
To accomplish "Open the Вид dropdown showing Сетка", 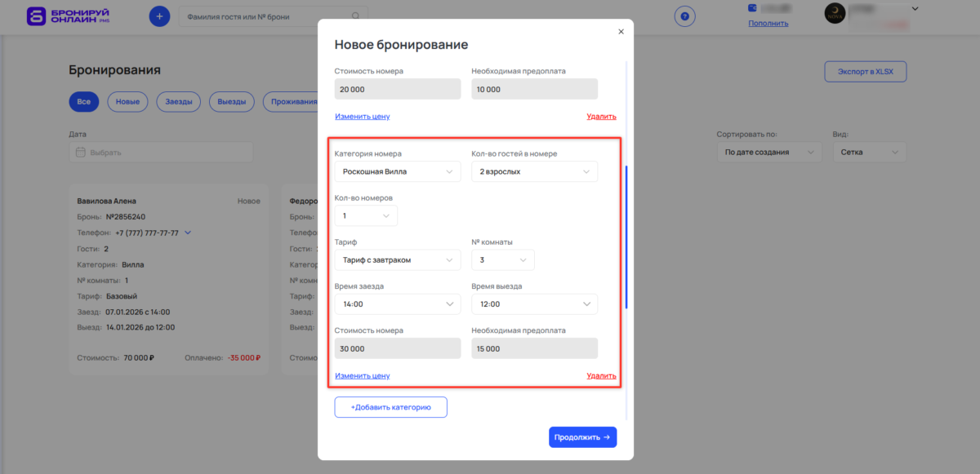I will [x=869, y=151].
